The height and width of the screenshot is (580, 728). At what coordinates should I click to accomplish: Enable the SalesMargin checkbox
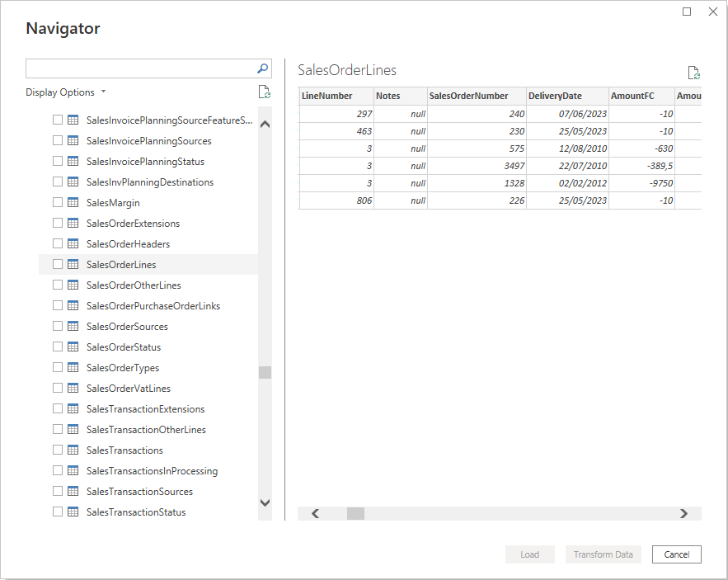57,202
